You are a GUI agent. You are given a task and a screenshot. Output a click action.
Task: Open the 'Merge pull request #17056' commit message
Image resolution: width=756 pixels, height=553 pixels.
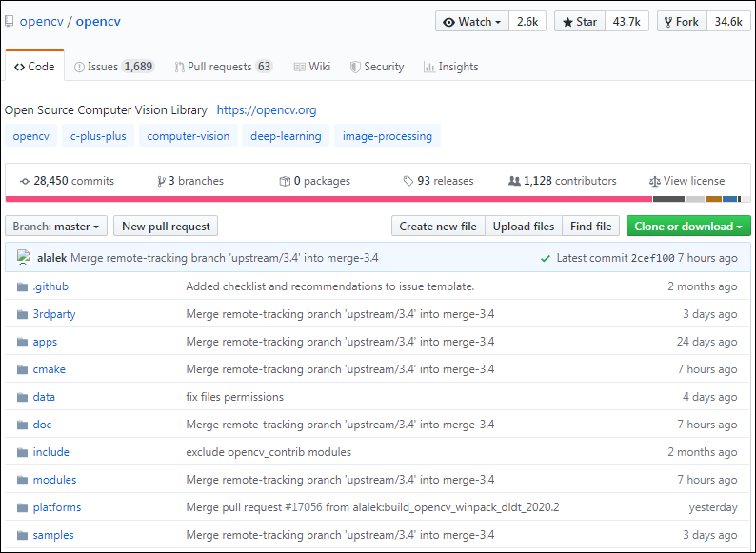[x=372, y=507]
